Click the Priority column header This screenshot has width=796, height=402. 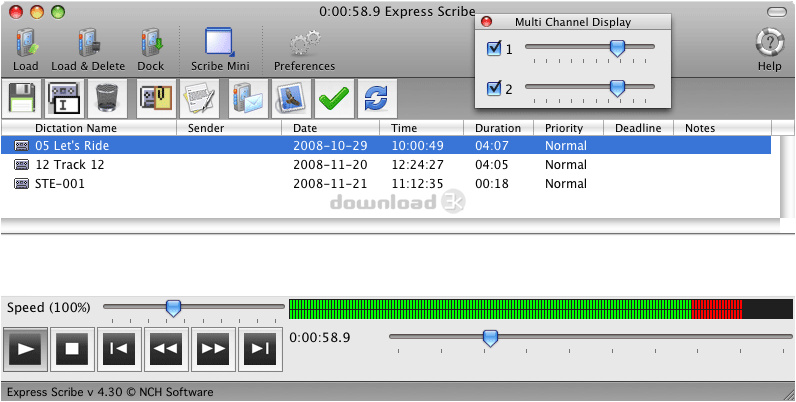tap(564, 128)
